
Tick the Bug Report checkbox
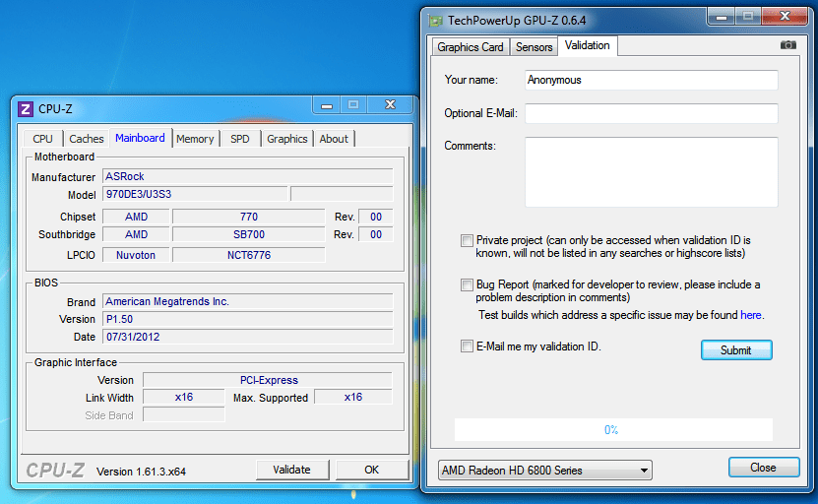(467, 284)
